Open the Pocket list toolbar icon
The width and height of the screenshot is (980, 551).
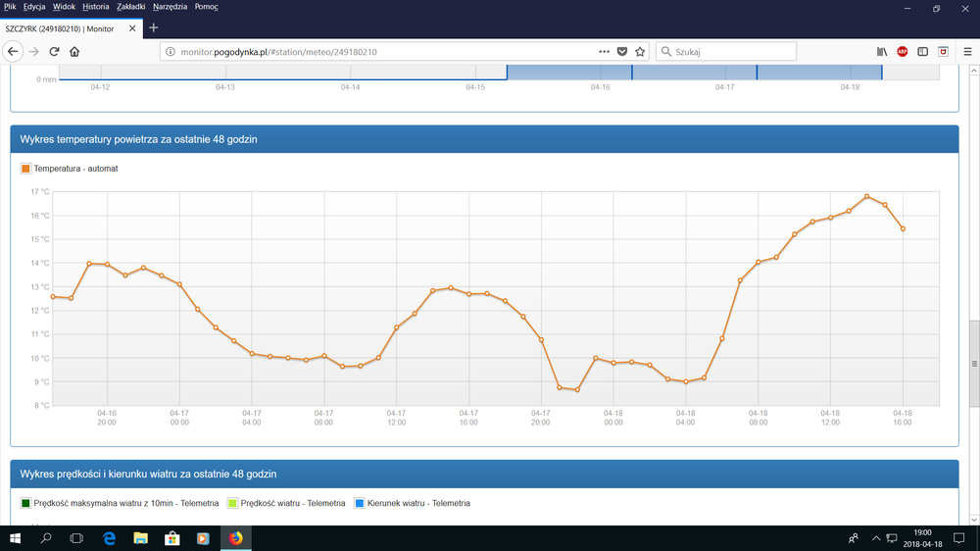pyautogui.click(x=943, y=52)
